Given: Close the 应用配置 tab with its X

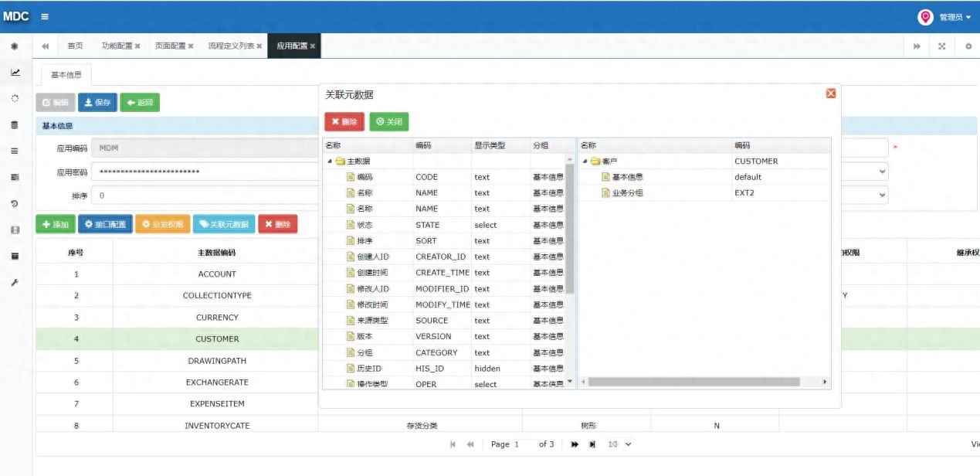Looking at the screenshot, I should point(313,46).
